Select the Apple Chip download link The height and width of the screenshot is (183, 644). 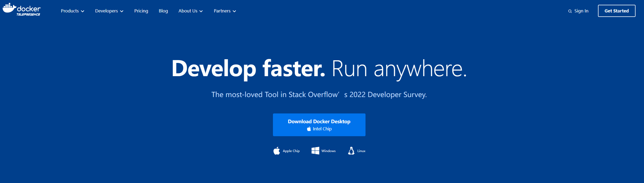[x=286, y=151]
